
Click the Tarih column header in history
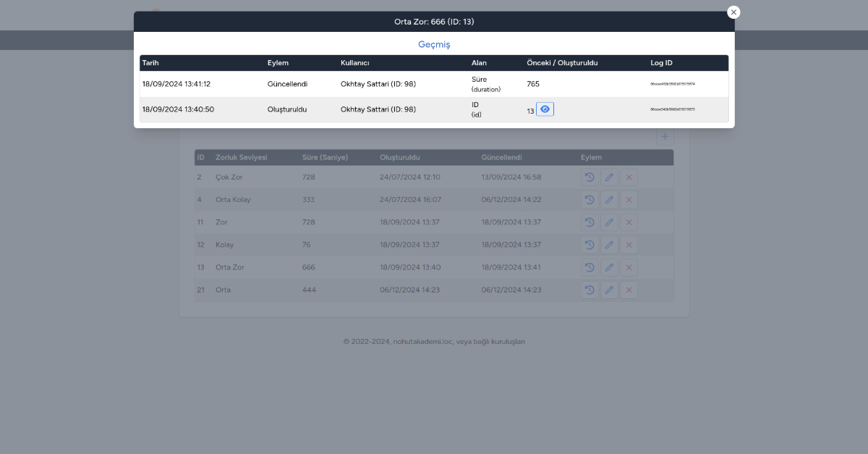(x=150, y=63)
